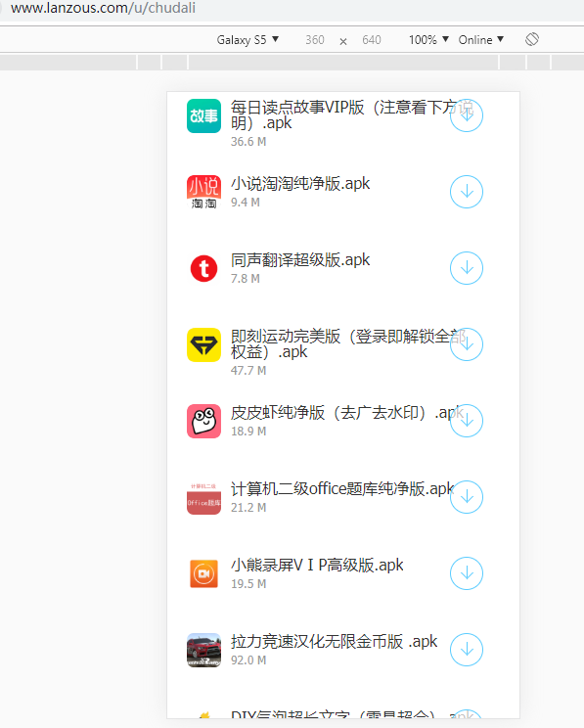Click the 皮皮虾 app thumbnail
Image resolution: width=584 pixels, height=728 pixels.
coord(203,421)
